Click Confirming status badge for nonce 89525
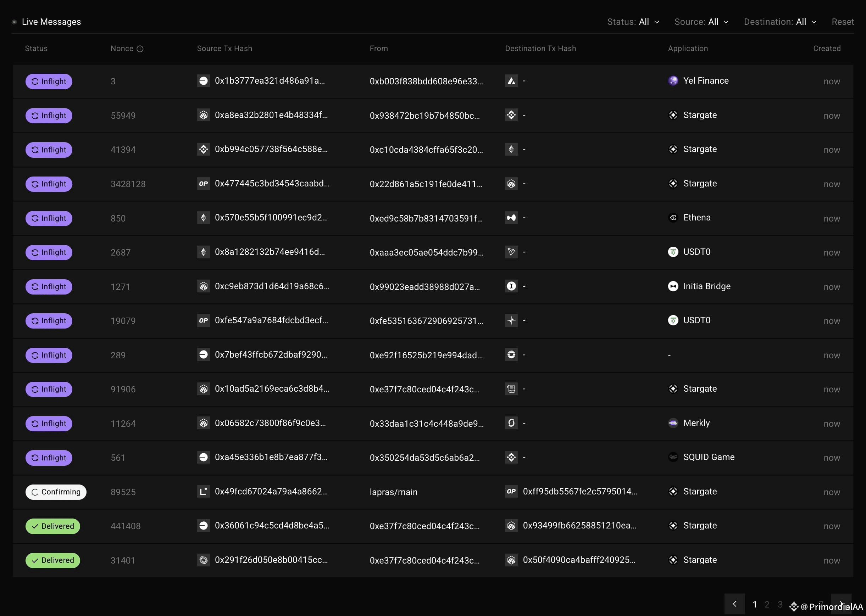866x616 pixels. [x=56, y=492]
